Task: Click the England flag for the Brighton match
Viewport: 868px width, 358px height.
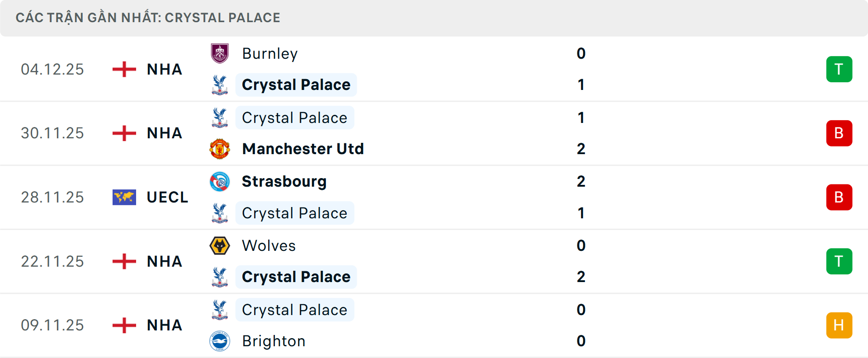Action: (123, 325)
